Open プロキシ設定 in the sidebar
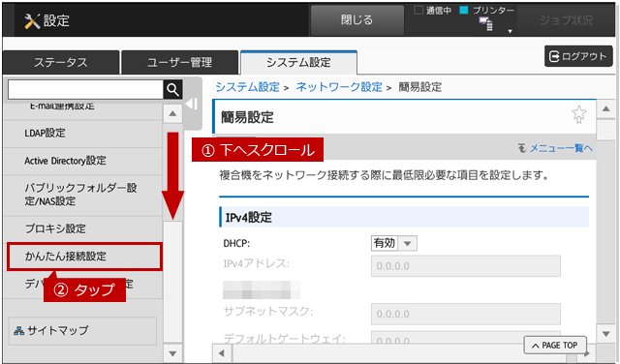Viewport: 620px width, 364px height. pyautogui.click(x=82, y=228)
